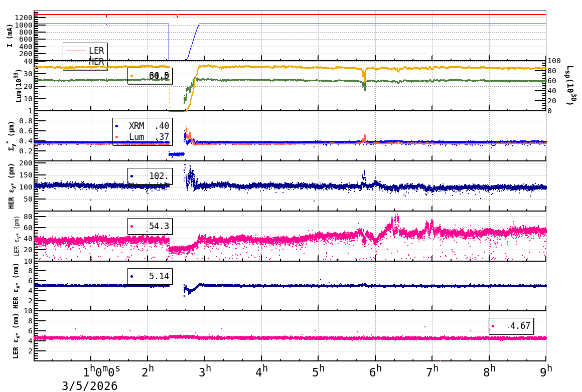Click the 1200 tick on current axis
This screenshot has width=582, height=392.
tap(24, 18)
